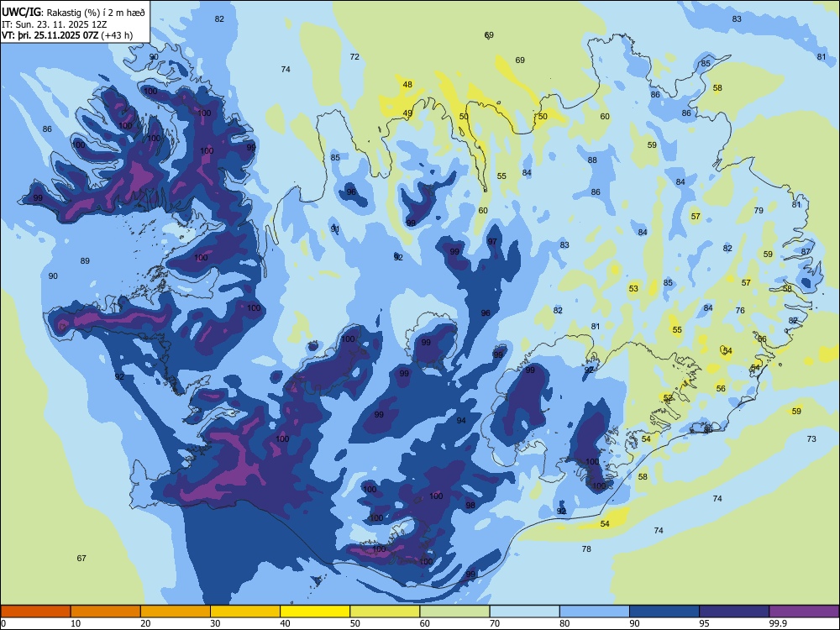Choose the 90–95 dark blue legend swatch

[664, 612]
